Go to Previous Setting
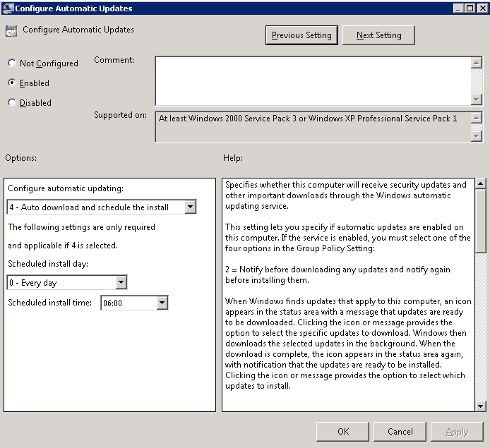490x448 pixels. [x=301, y=35]
